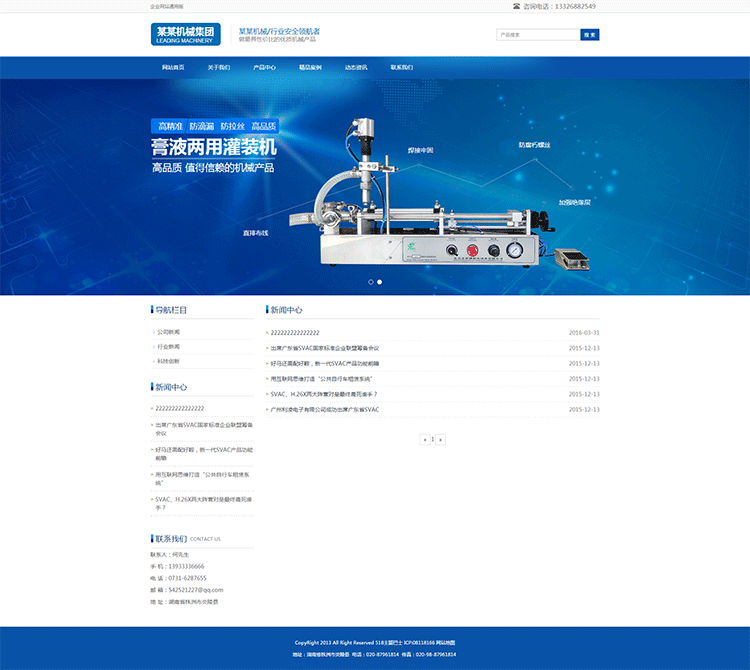750x670 pixels.
Task: Click the previous page arrow in pagination
Action: (424, 439)
